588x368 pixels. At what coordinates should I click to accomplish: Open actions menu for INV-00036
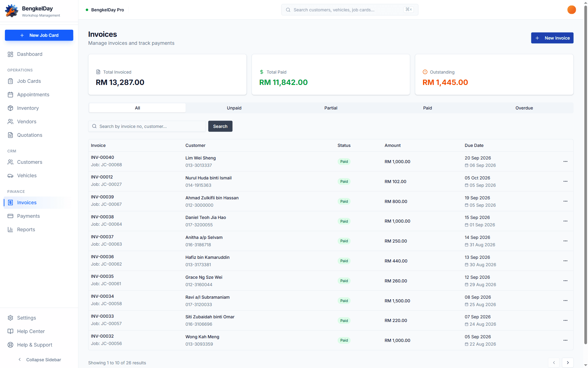coord(565,261)
